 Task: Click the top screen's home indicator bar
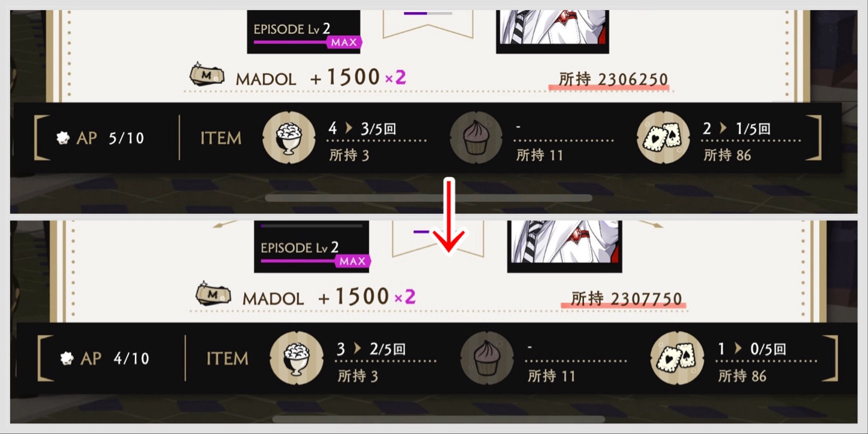pos(429,198)
